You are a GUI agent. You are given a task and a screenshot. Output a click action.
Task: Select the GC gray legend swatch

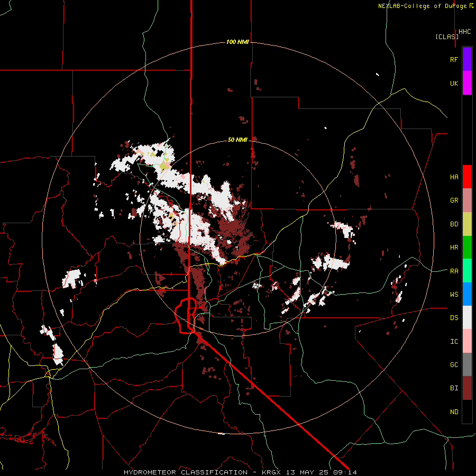click(467, 364)
